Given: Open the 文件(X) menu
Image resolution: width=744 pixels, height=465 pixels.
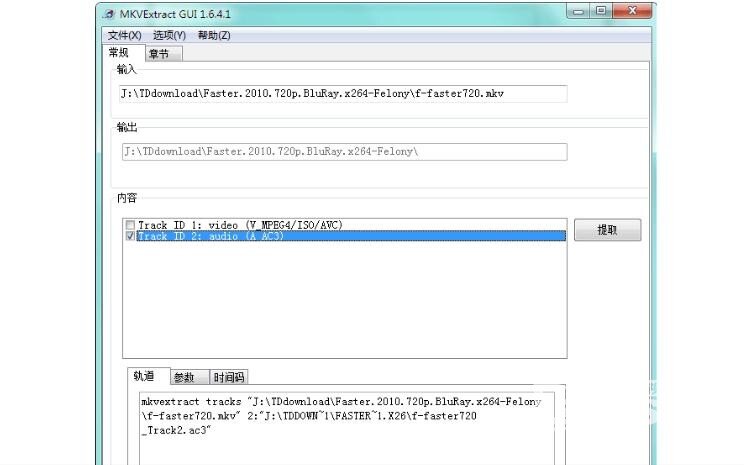Looking at the screenshot, I should point(124,35).
